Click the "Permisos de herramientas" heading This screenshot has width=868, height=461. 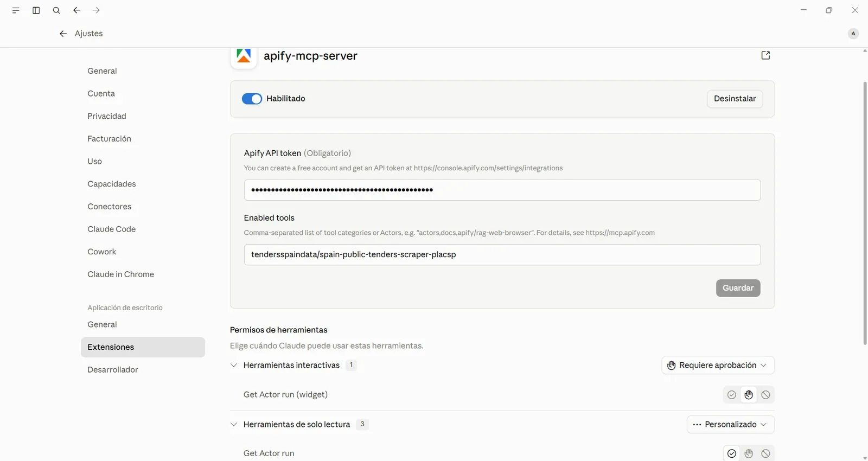[279, 330]
